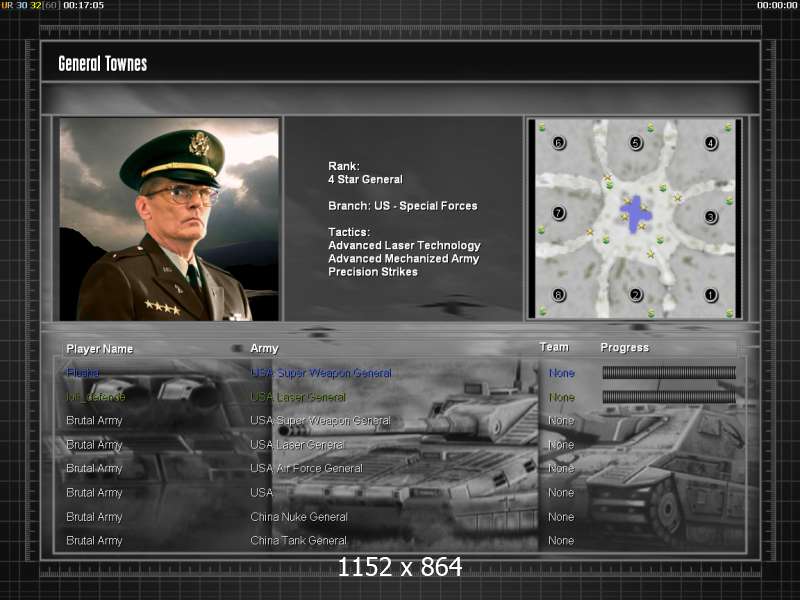
Task: Select start position 6 on the map
Action: point(559,142)
